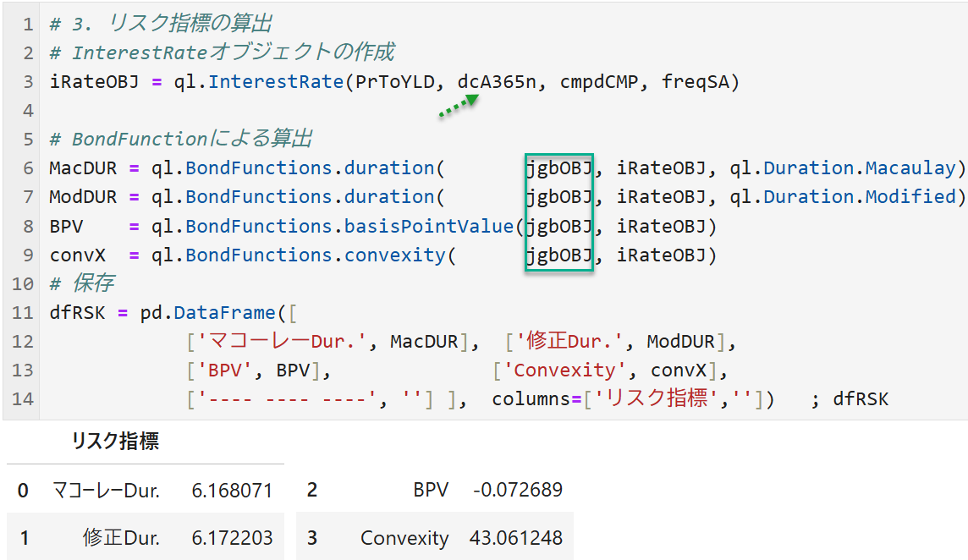The width and height of the screenshot is (968, 560).
Task: Click output cell '修正Dur.'
Action: [x=122, y=538]
